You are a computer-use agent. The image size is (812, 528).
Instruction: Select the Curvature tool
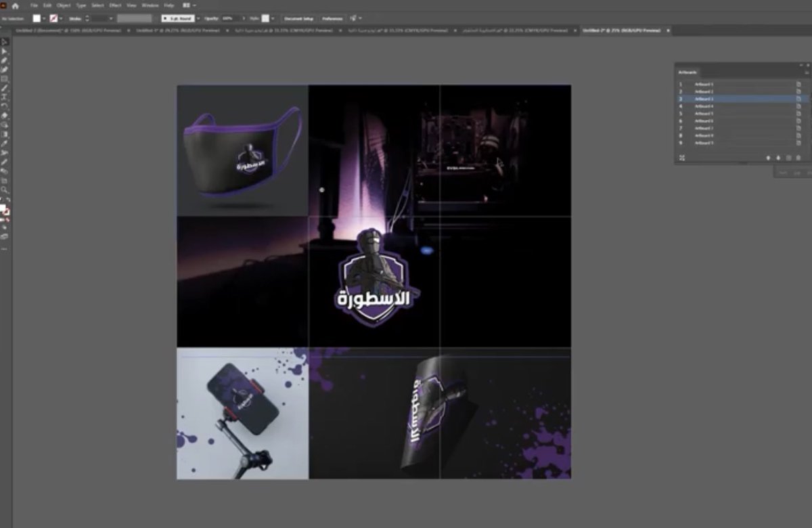(5, 70)
